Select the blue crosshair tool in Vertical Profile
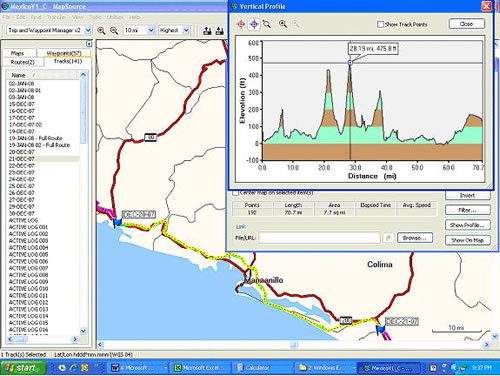Viewport: 500px width, 376px height. [x=254, y=24]
